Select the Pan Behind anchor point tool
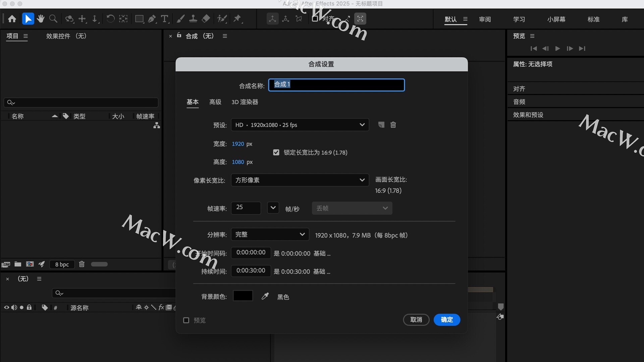 pyautogui.click(x=123, y=19)
